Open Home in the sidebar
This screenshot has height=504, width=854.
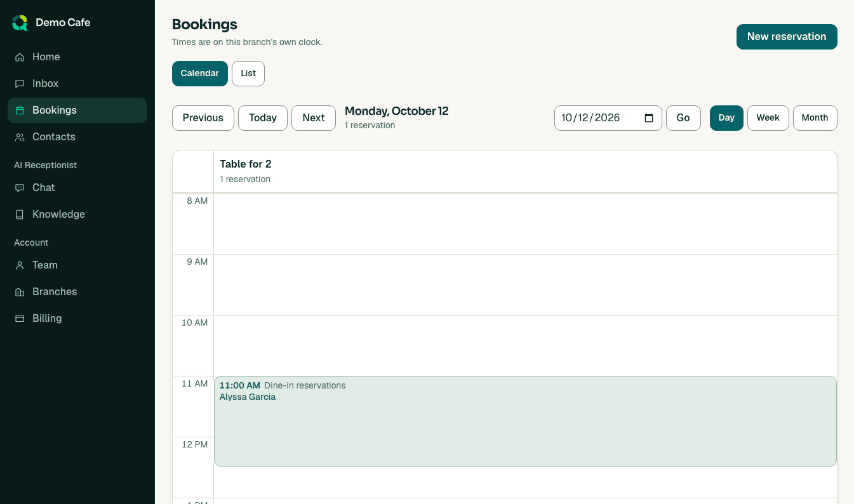point(77,57)
